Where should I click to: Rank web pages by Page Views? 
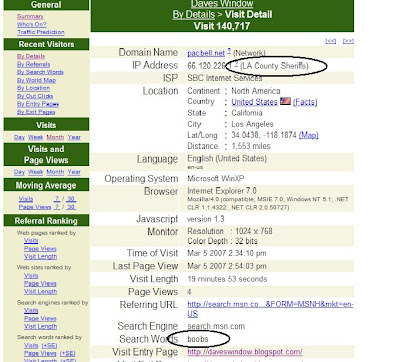[x=40, y=249]
